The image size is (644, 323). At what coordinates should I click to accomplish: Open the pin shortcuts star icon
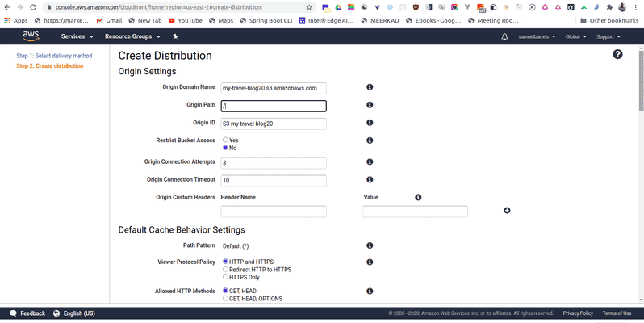(x=175, y=36)
